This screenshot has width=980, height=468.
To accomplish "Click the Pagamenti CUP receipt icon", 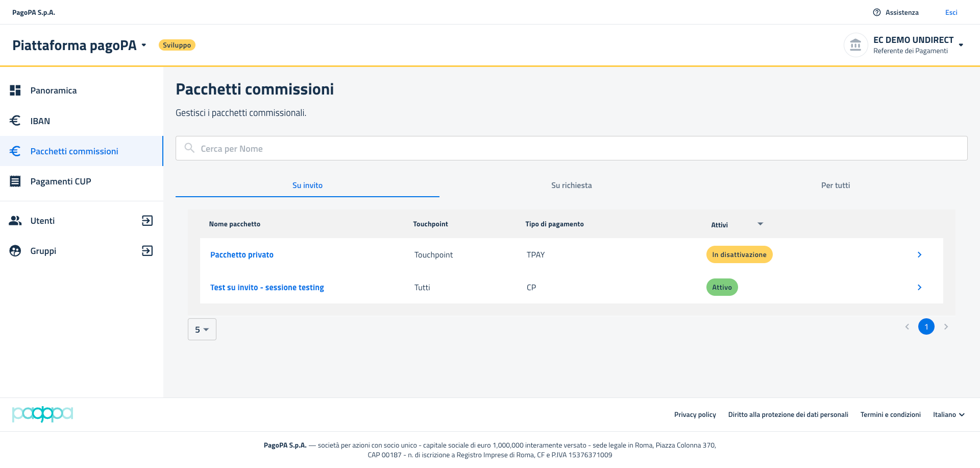I will [x=15, y=181].
